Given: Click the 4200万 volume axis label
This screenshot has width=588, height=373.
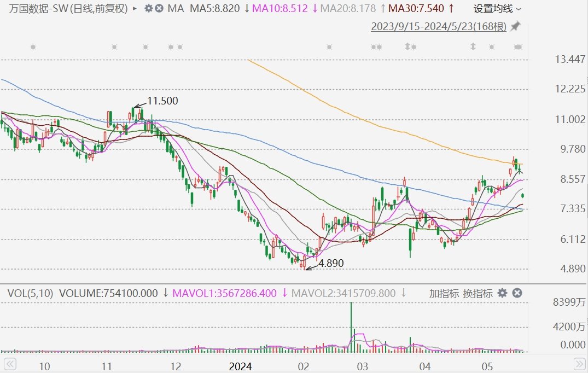Looking at the screenshot, I should [x=569, y=327].
